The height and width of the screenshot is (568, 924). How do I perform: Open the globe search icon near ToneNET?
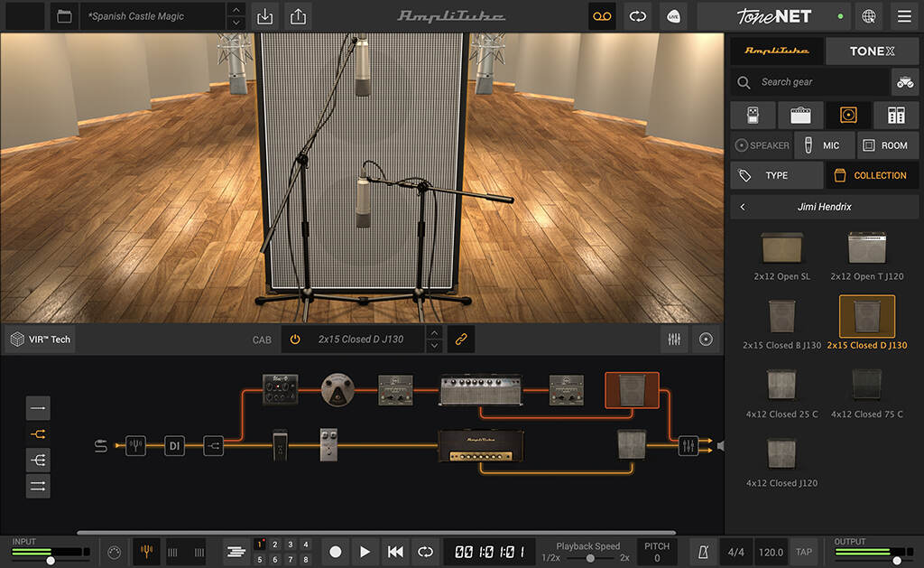(x=869, y=15)
